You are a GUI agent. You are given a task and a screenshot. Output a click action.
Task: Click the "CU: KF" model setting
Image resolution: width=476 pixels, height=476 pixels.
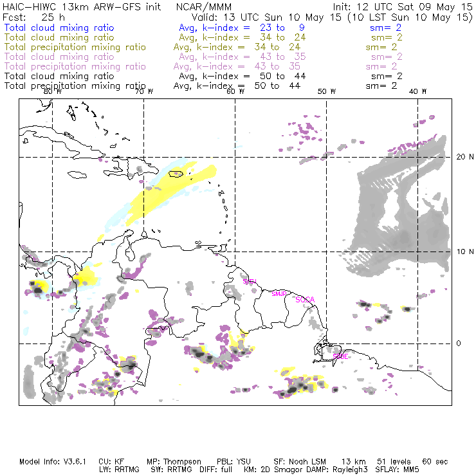click(x=111, y=462)
